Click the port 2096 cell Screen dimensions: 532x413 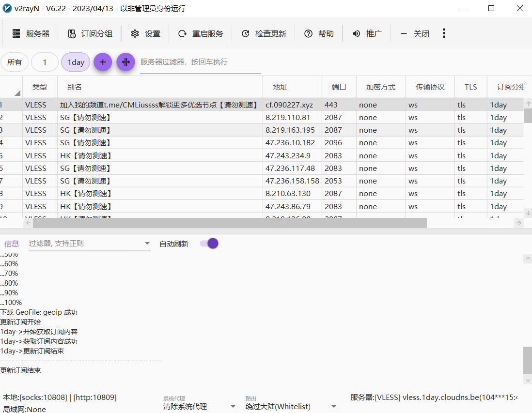click(x=339, y=143)
